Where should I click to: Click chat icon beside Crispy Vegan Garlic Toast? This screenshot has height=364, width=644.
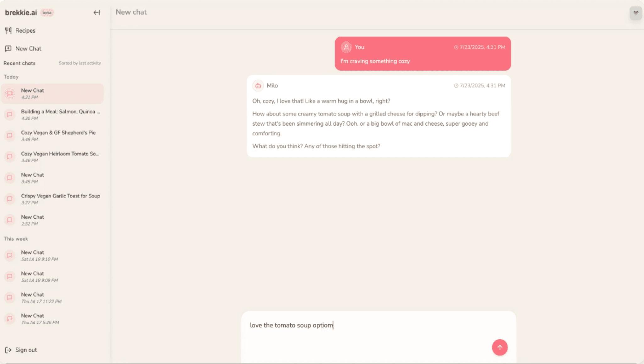10,198
